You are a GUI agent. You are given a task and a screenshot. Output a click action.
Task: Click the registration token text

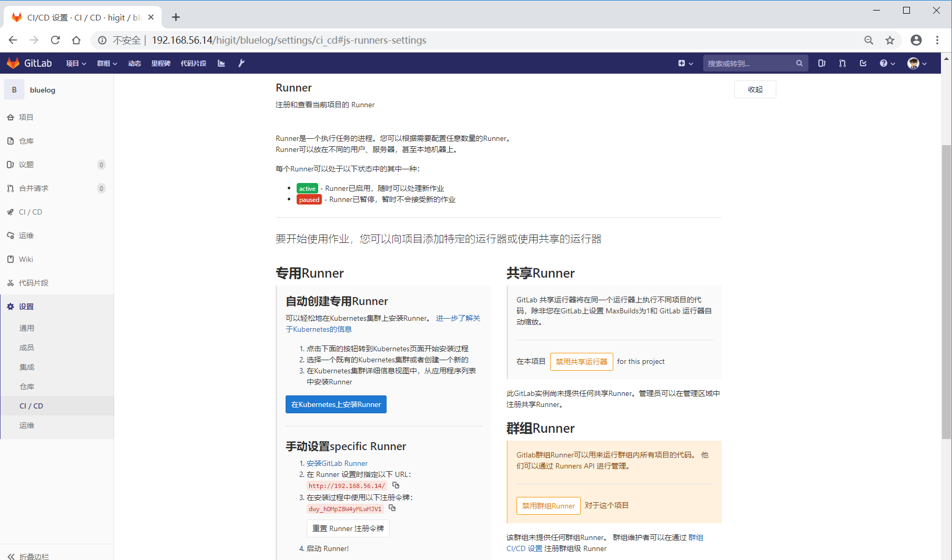coord(345,508)
